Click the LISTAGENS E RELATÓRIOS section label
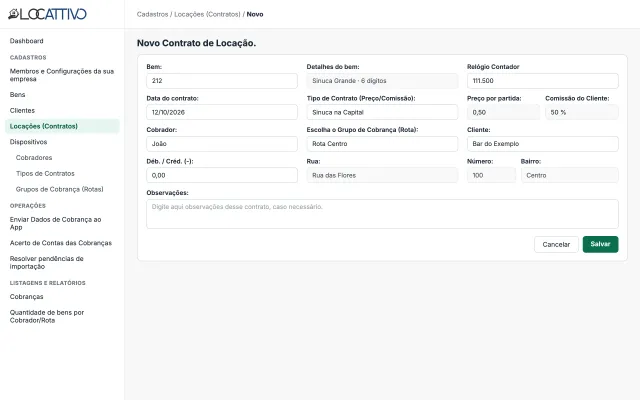Viewport: 640px width, 400px height. [x=48, y=283]
